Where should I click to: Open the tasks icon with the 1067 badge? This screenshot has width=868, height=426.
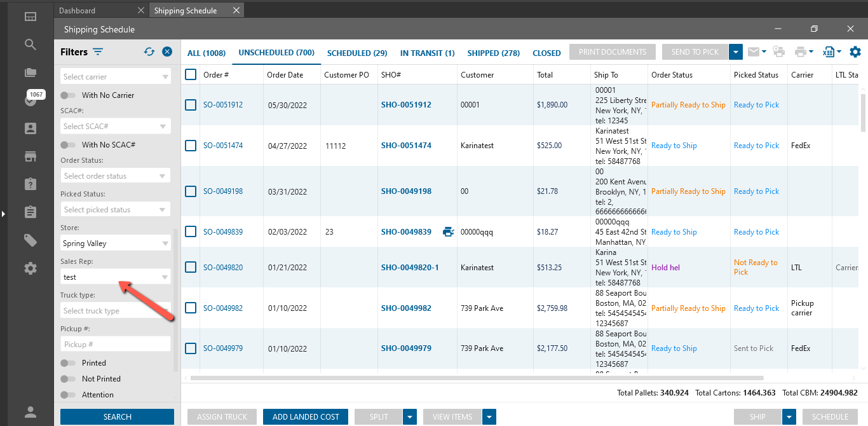coord(31,100)
